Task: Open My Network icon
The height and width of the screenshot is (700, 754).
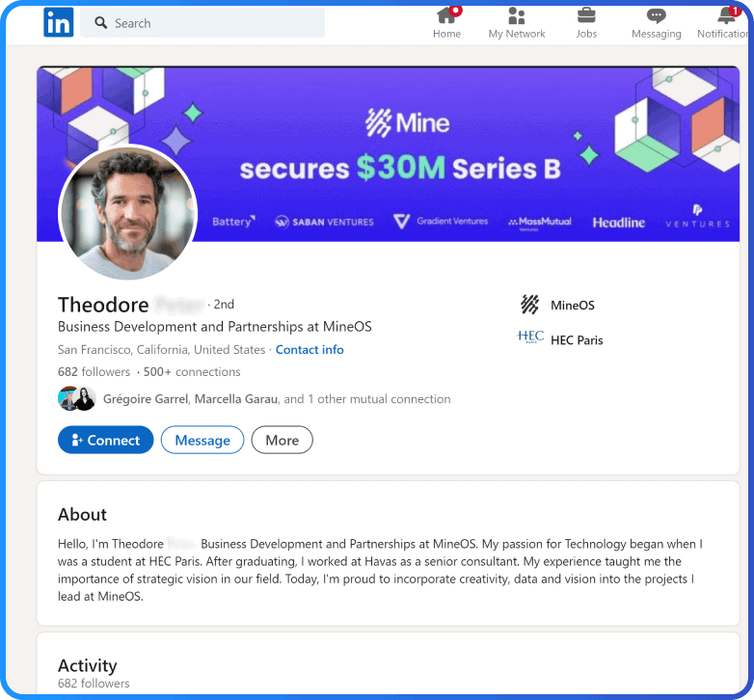Action: coord(516,16)
